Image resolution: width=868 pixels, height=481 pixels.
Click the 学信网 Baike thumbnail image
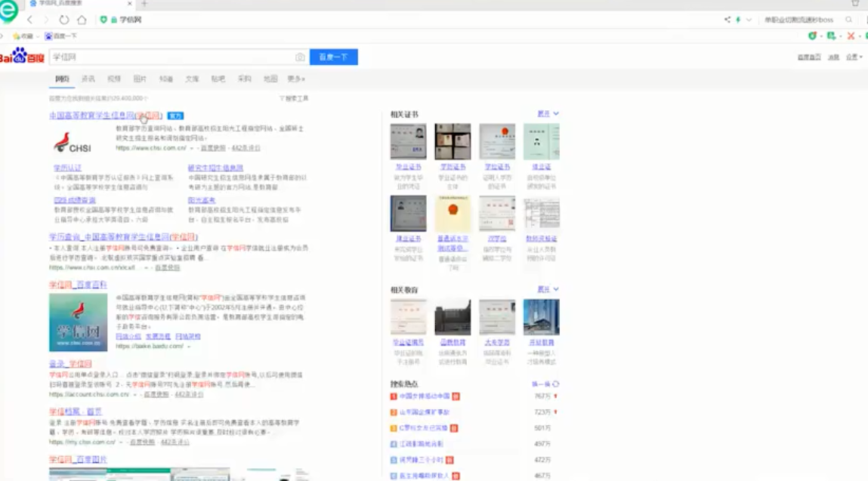point(78,322)
